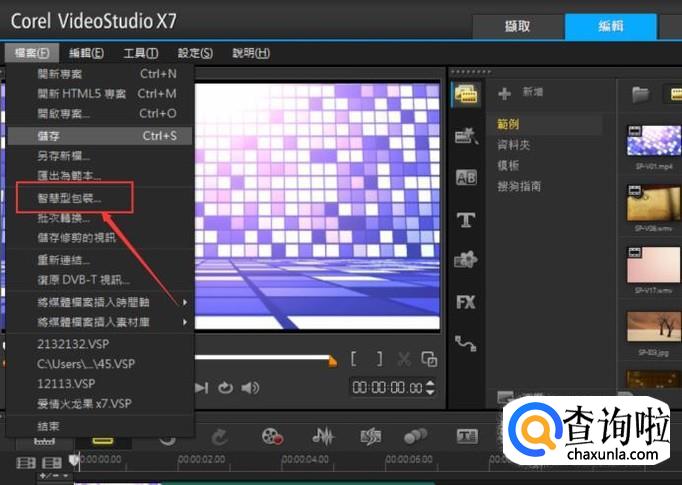The width and height of the screenshot is (682, 485).
Task: Open the Transition (AB) library
Action: (466, 177)
